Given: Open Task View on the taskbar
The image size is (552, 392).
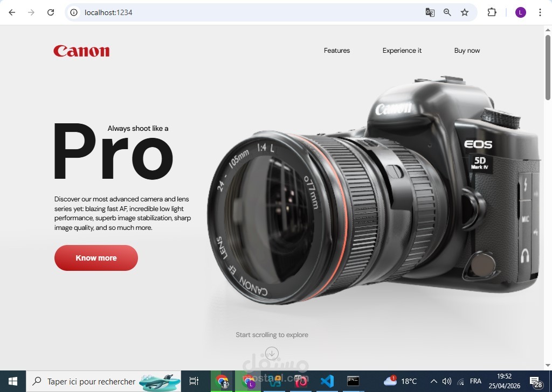Looking at the screenshot, I should tap(194, 381).
